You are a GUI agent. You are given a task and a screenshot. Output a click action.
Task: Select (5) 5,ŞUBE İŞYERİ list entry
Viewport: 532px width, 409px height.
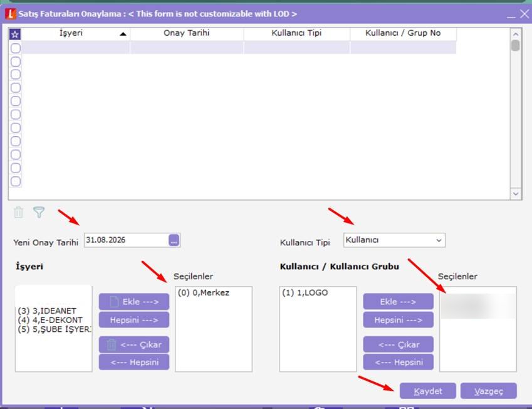(x=55, y=329)
